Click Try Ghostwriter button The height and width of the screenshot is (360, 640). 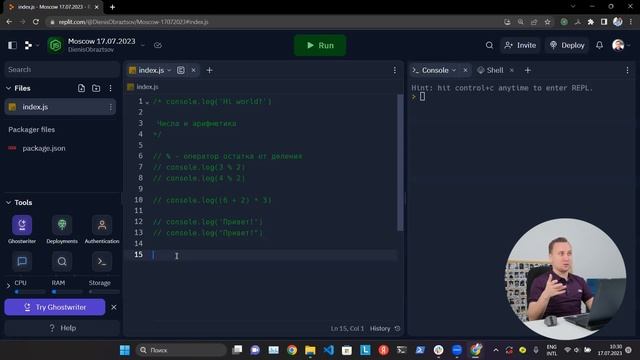[x=55, y=307]
